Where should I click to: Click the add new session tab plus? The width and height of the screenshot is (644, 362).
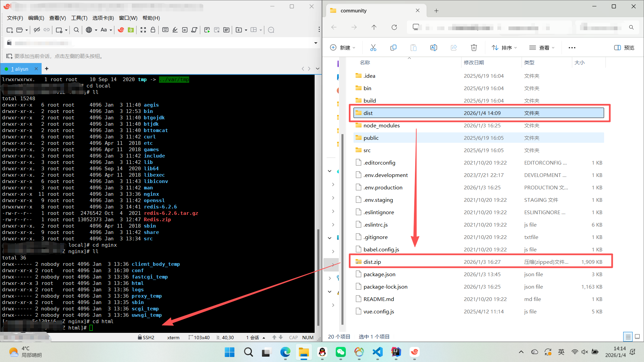coord(47,69)
